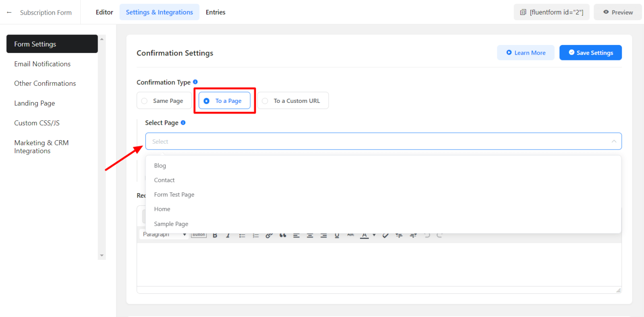Insert a hyperlink in the message editor
The image size is (644, 317).
point(269,234)
